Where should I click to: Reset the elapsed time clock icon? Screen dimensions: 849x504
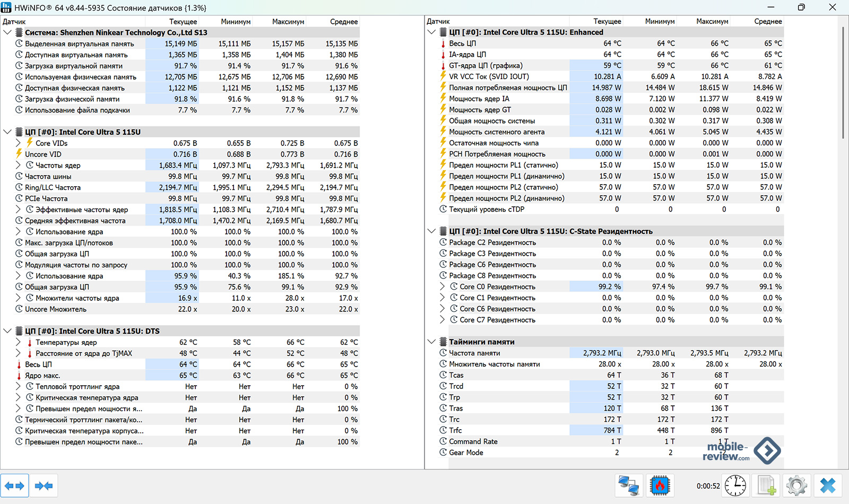735,485
